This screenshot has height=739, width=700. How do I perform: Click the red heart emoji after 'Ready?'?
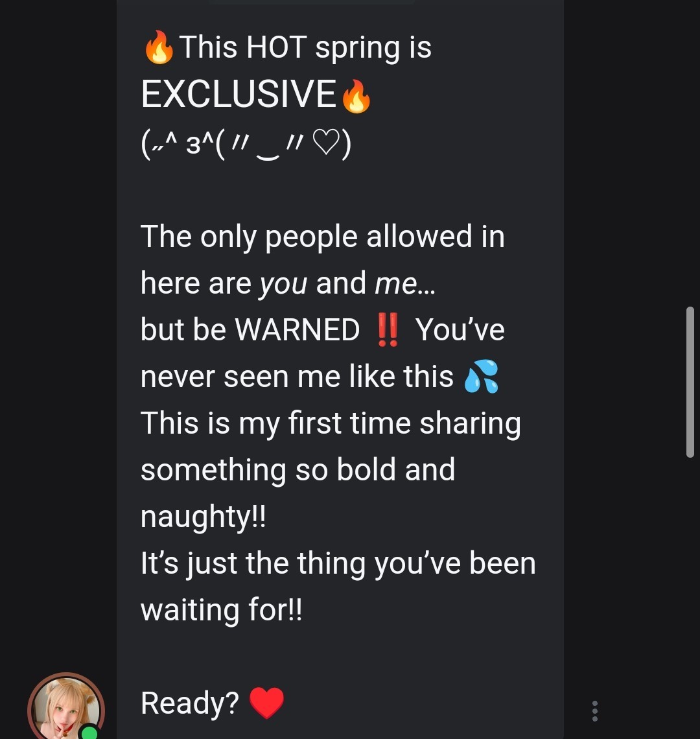point(266,703)
